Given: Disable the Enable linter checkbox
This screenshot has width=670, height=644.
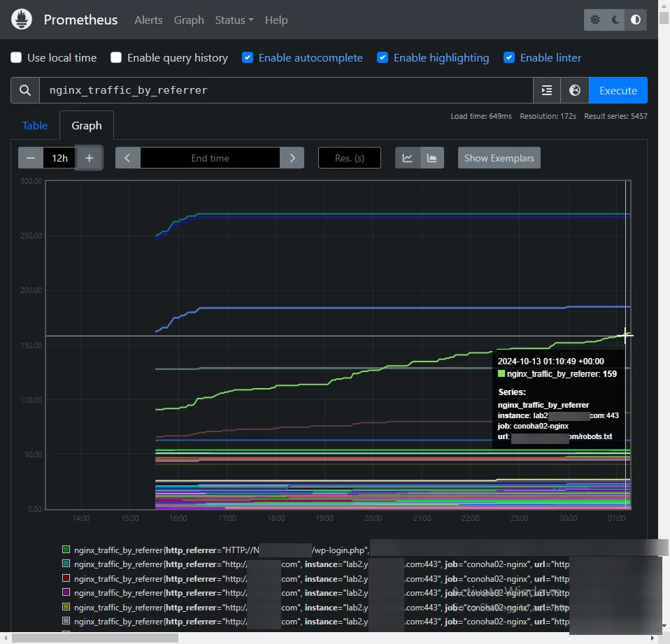Looking at the screenshot, I should pyautogui.click(x=509, y=58).
